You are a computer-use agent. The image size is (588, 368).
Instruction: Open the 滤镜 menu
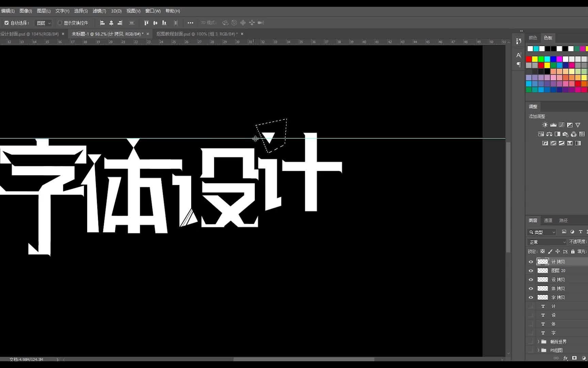point(99,11)
